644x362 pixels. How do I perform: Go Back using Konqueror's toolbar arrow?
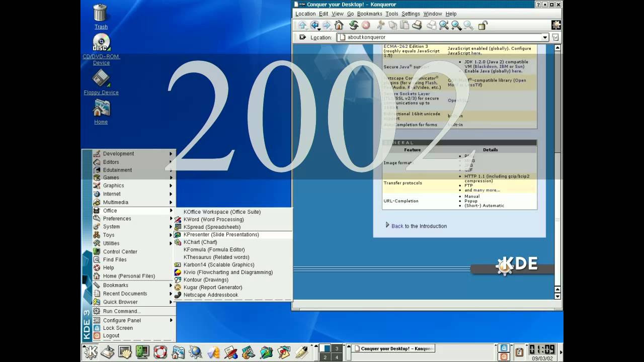(x=315, y=25)
